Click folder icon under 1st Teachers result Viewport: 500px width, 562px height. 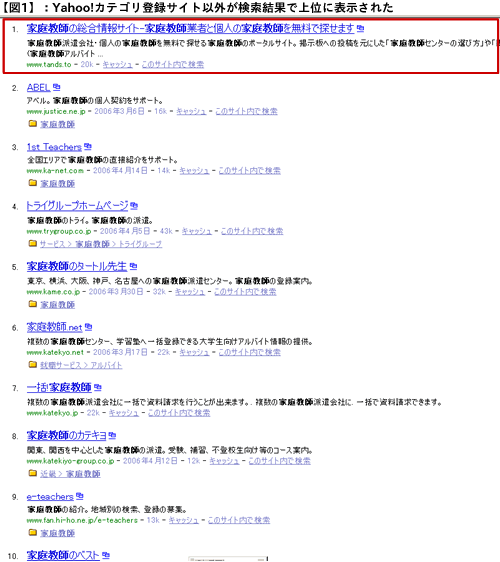tap(33, 183)
